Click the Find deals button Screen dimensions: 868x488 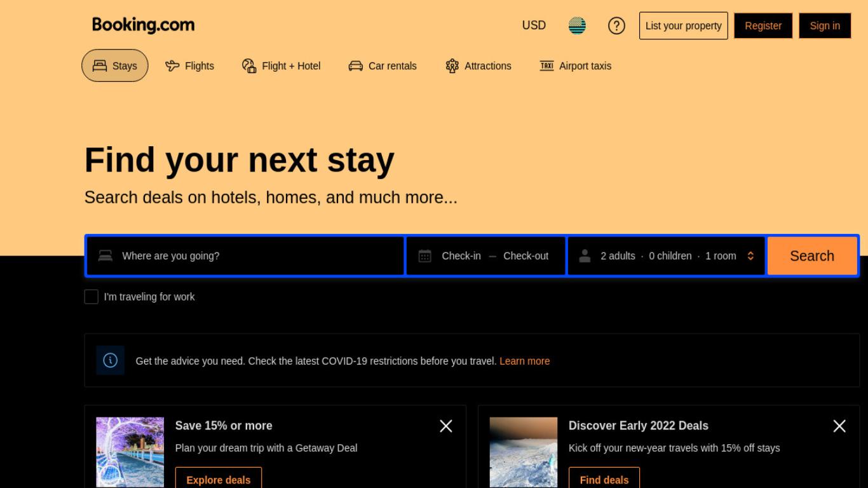(604, 479)
